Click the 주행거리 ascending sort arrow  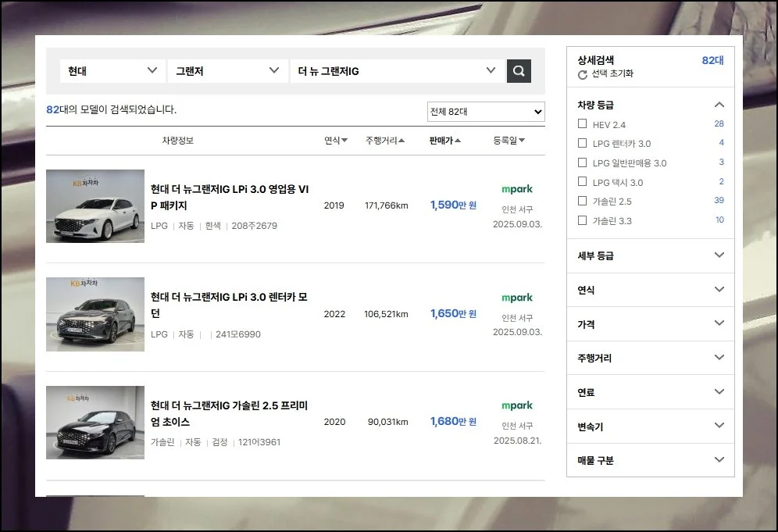pyautogui.click(x=403, y=140)
